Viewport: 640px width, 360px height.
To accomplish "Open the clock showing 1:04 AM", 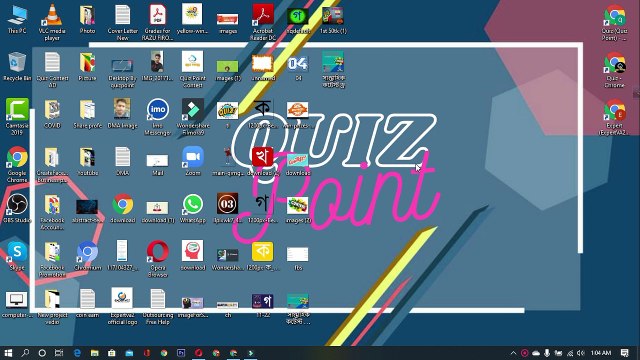I will click(x=601, y=353).
